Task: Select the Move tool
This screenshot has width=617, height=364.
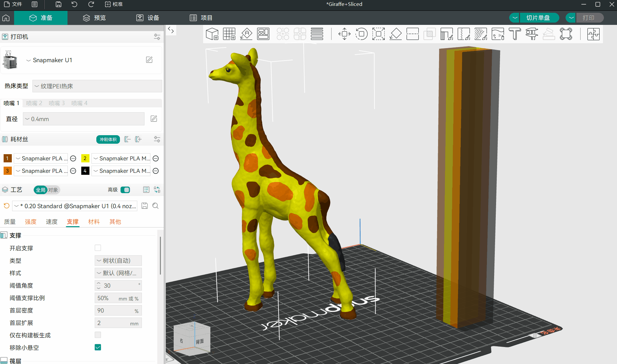Action: pos(344,34)
